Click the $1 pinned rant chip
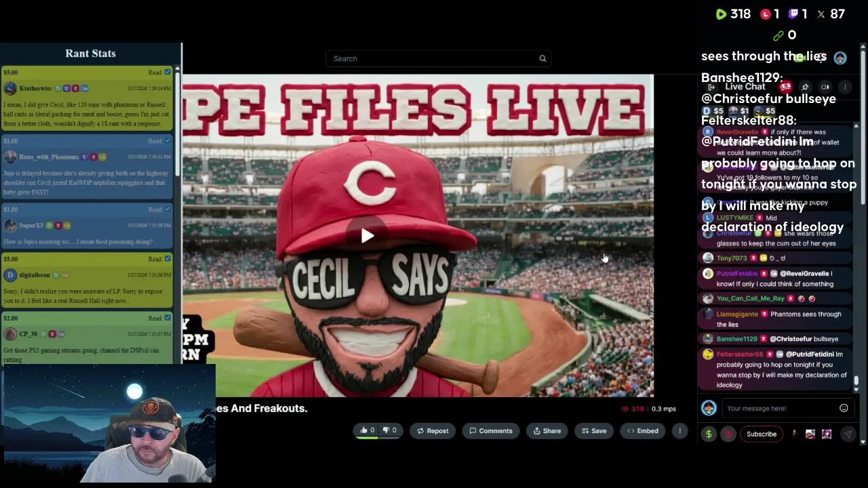This screenshot has height=488, width=868. click(739, 111)
